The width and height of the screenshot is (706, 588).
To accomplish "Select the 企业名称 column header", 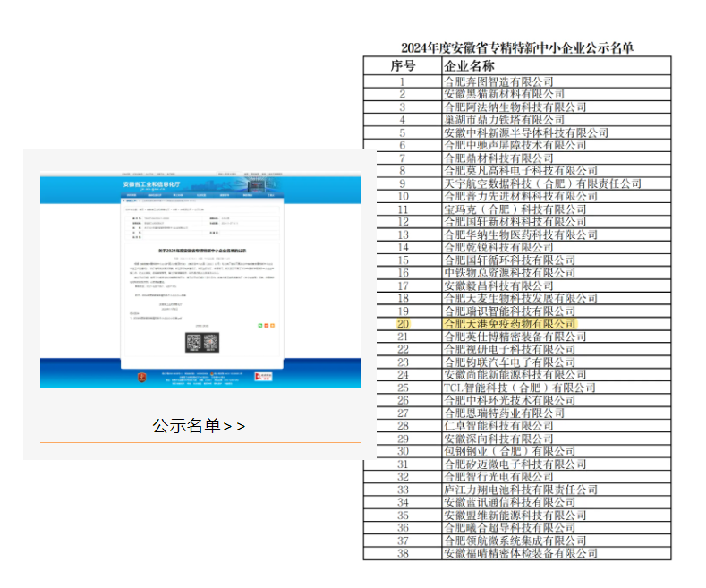I will tap(557, 66).
